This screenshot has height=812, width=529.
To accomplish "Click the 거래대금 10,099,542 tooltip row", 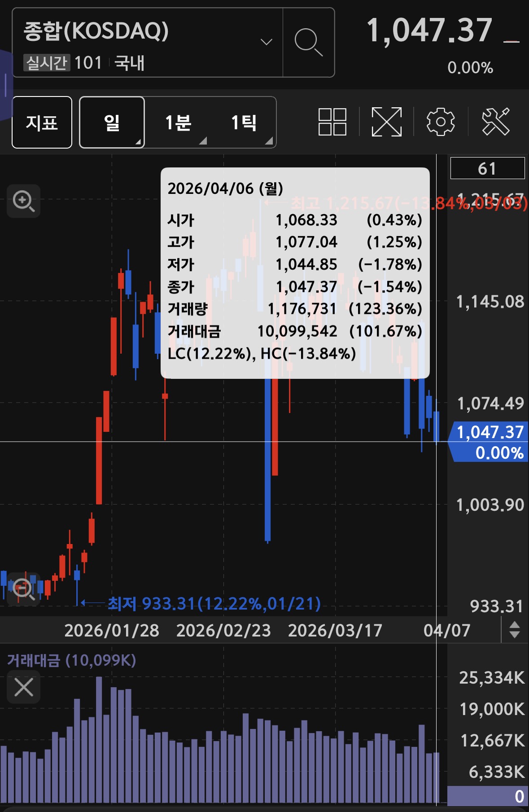I will click(295, 331).
